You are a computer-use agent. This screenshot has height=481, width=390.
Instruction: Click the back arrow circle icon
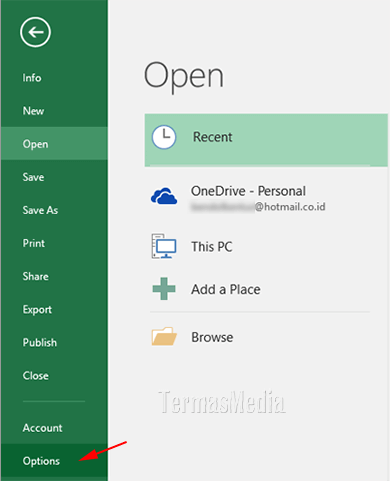coord(35,32)
